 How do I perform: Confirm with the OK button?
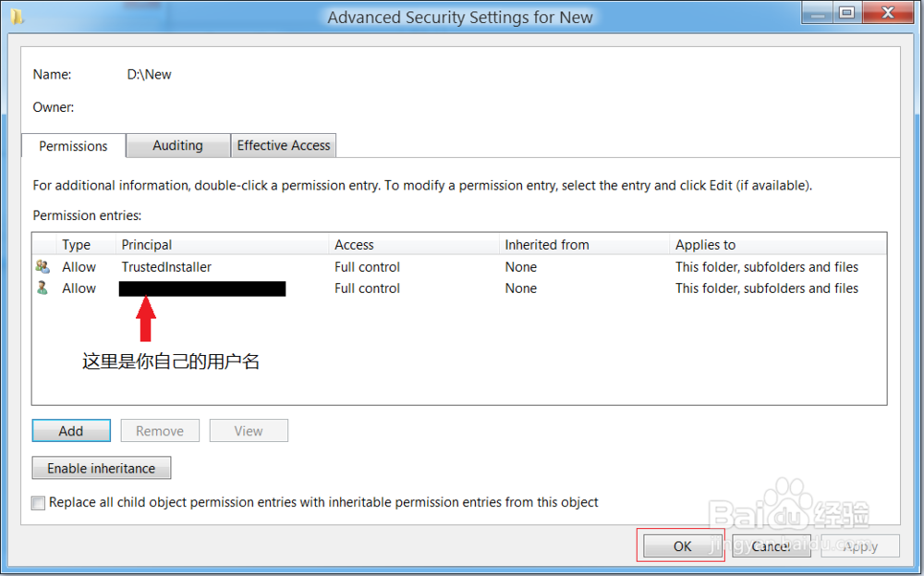(x=682, y=546)
